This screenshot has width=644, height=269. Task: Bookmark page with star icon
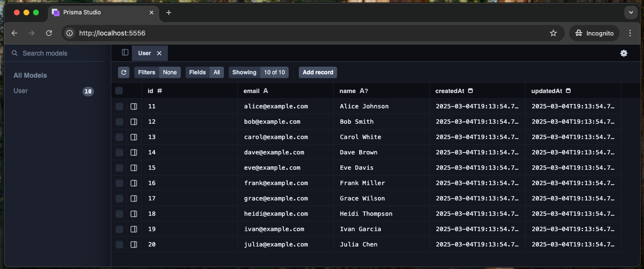click(553, 33)
